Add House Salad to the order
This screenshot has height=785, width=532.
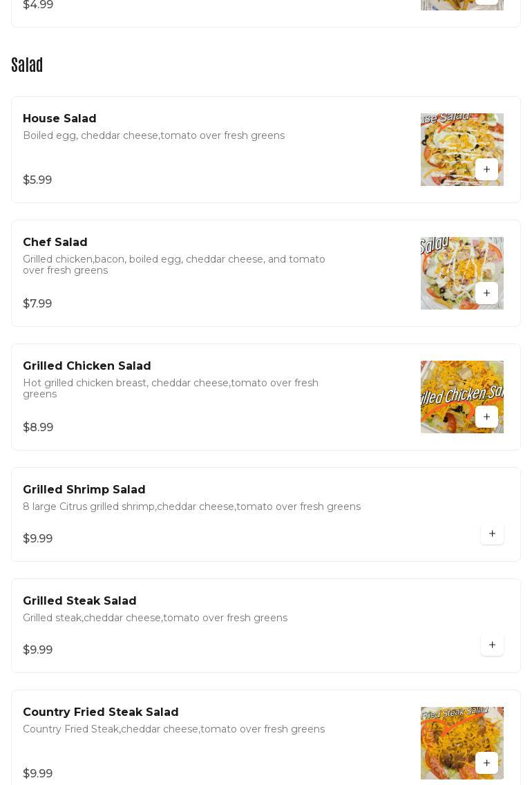coord(486,169)
